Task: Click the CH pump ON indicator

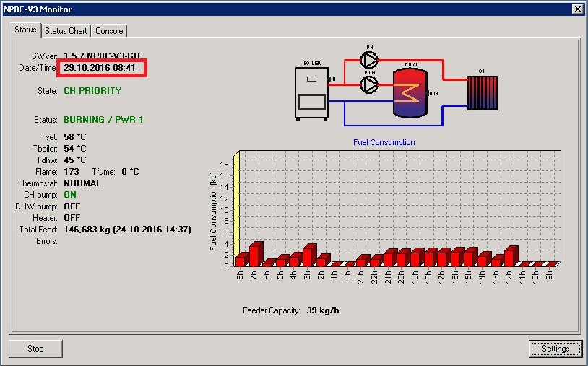Action: point(70,195)
